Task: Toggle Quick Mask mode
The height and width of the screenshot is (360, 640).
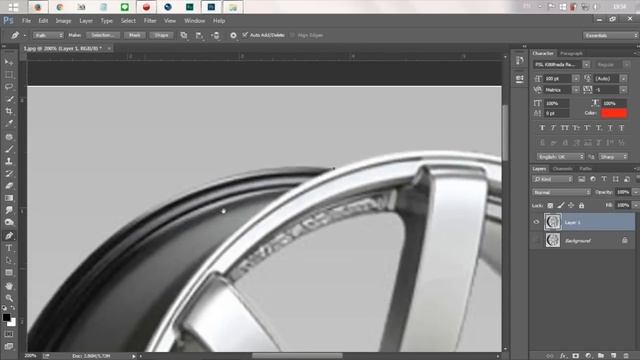Action: point(9,334)
